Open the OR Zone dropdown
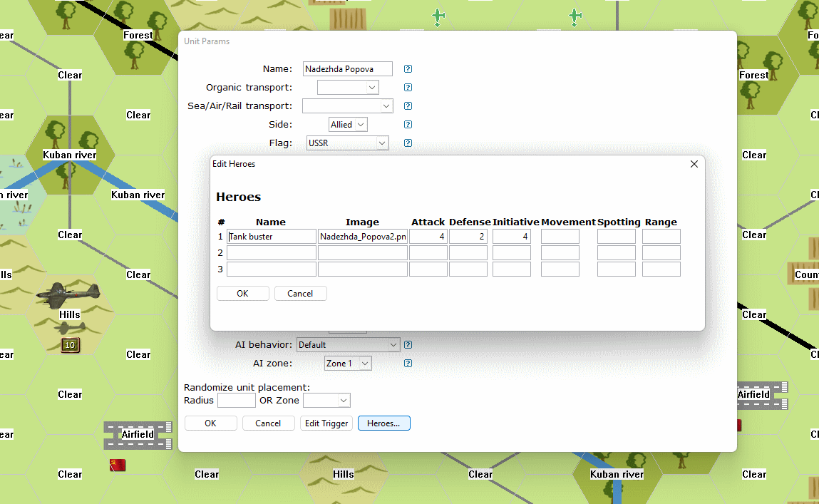 [326, 401]
